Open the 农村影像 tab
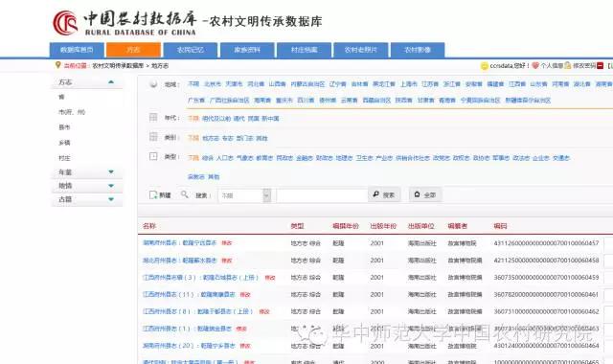613x364 pixels. 418,50
